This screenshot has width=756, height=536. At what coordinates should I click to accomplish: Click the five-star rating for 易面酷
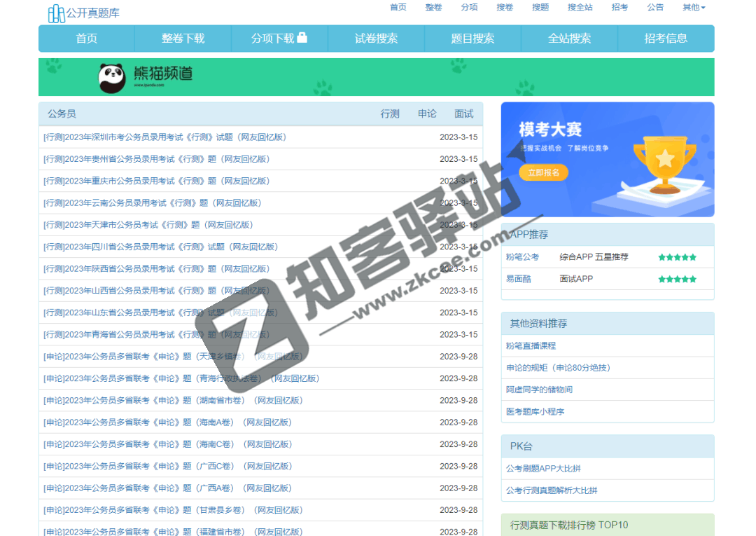point(677,279)
